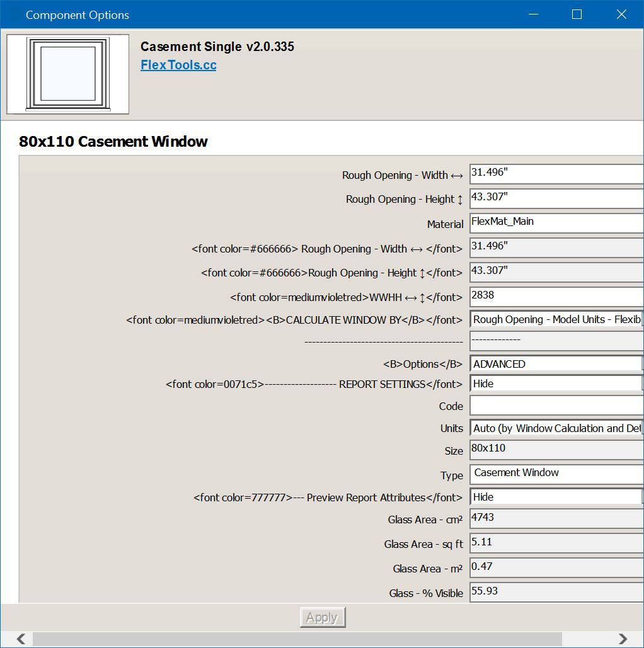Screen dimensions: 644x648
Task: Open the Options dropdown set to ADVANCED
Action: 556,364
